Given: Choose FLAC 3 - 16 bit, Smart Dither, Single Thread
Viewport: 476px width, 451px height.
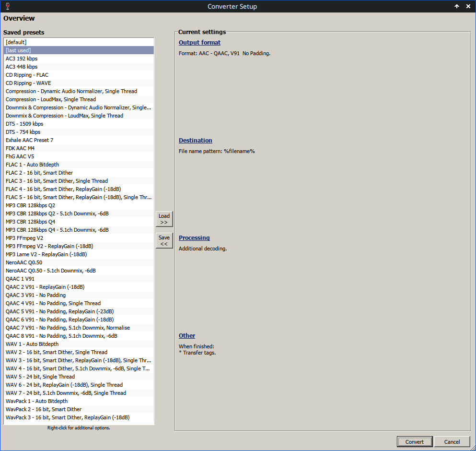Looking at the screenshot, I should click(x=79, y=181).
